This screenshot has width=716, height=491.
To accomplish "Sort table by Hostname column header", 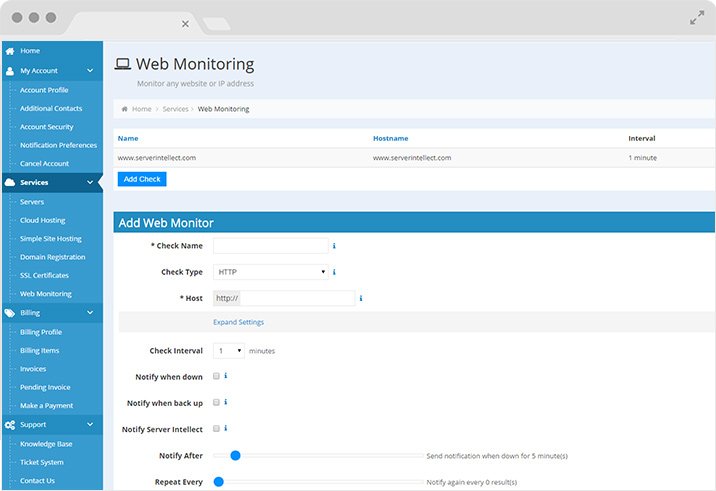I will [x=390, y=138].
